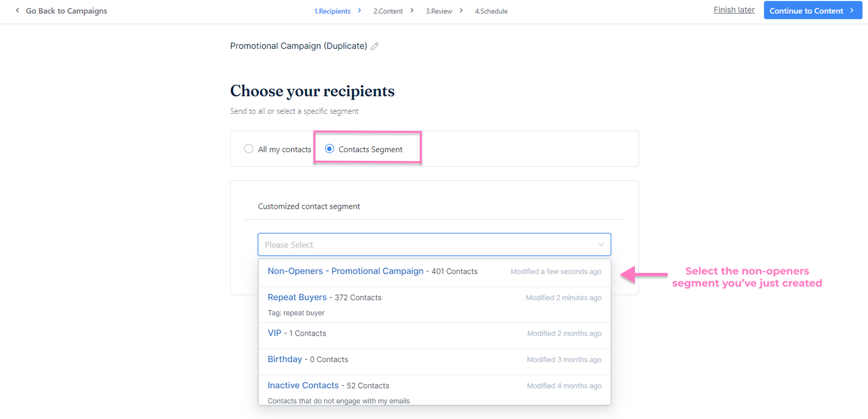Go to the 2.Content step
The width and height of the screenshot is (868, 419).
388,11
